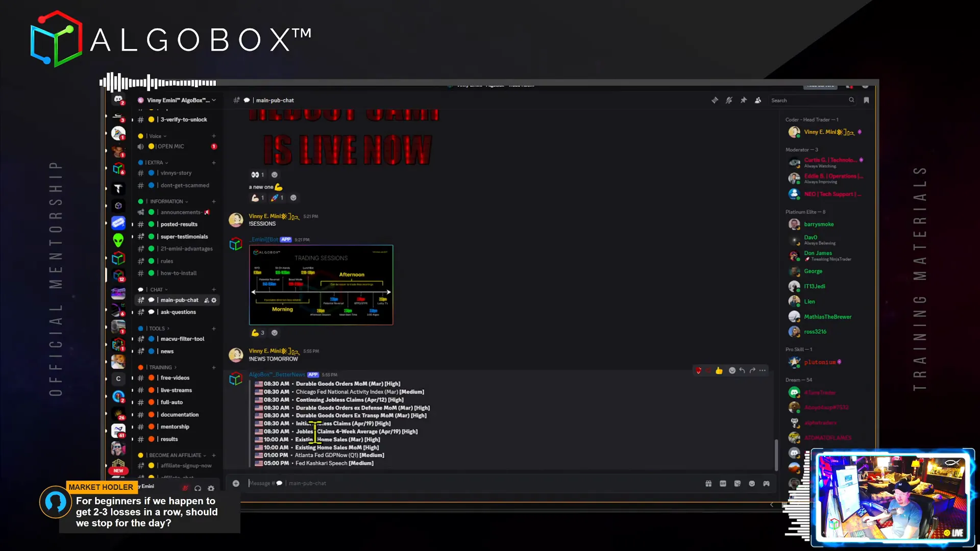Image resolution: width=980 pixels, height=551 pixels.
Task: Collapse the Voice category
Action: coord(155,136)
